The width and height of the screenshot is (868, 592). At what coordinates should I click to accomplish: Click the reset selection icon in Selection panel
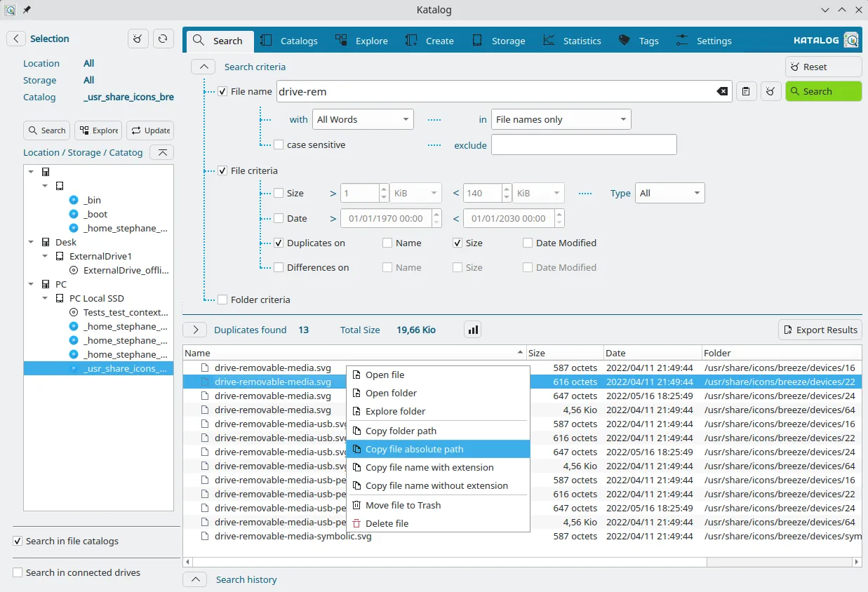coord(138,39)
